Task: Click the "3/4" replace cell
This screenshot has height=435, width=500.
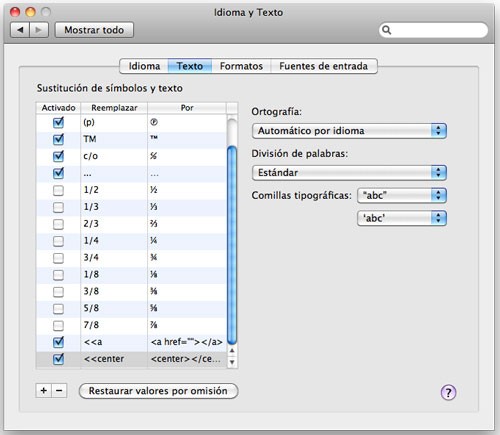Action: [114, 258]
